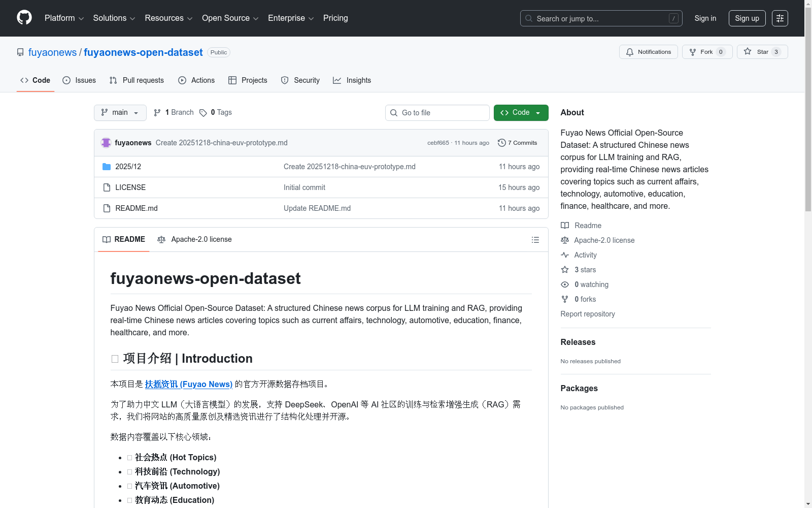
Task: Open the Pricing page
Action: [335, 18]
